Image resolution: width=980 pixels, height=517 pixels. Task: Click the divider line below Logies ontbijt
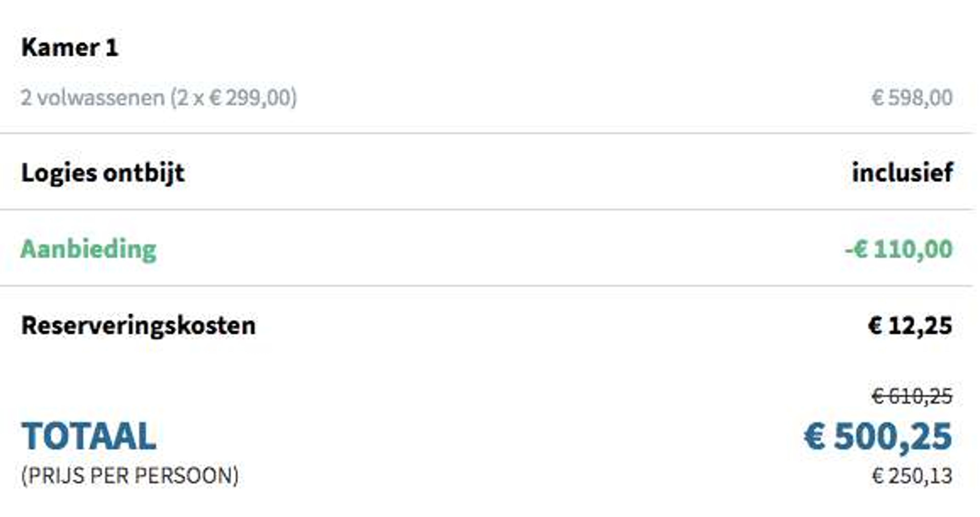pos(487,209)
